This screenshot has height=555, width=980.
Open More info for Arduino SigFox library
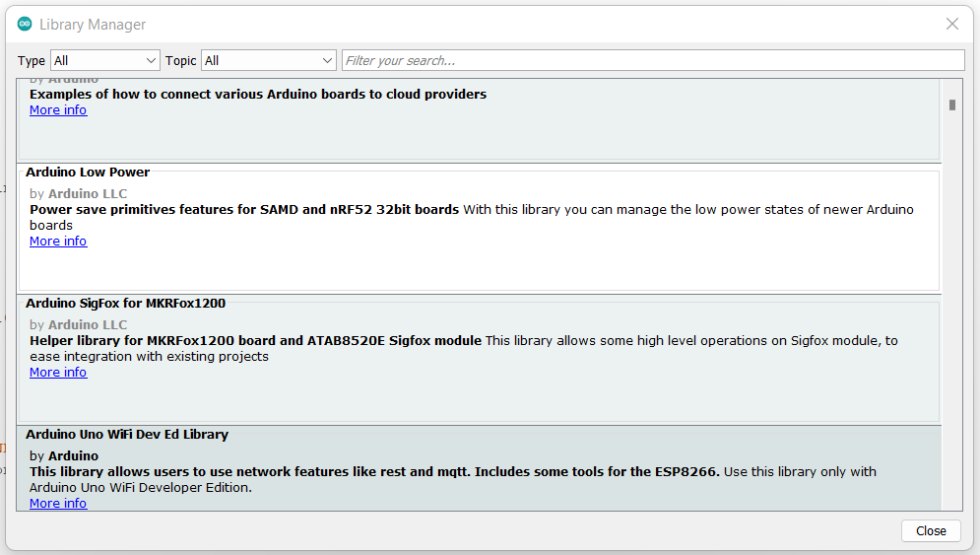pyautogui.click(x=58, y=373)
